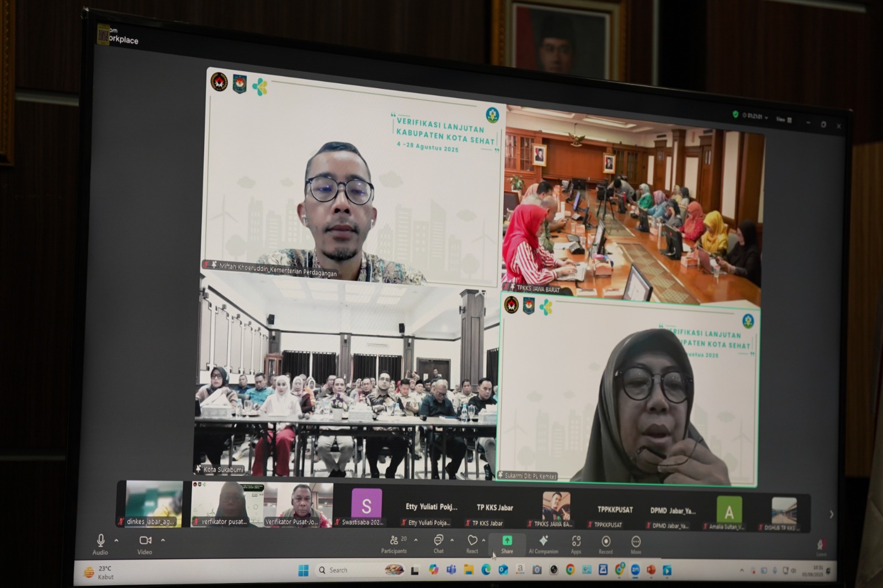Viewport: 883px width, 588px height.
Task: Open the Windows Start menu
Action: (303, 570)
